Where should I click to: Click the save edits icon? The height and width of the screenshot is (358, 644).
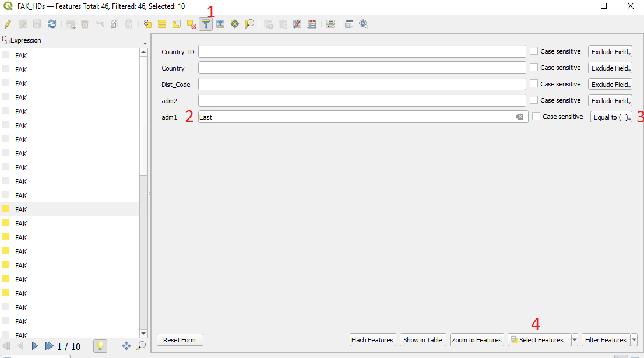click(37, 24)
